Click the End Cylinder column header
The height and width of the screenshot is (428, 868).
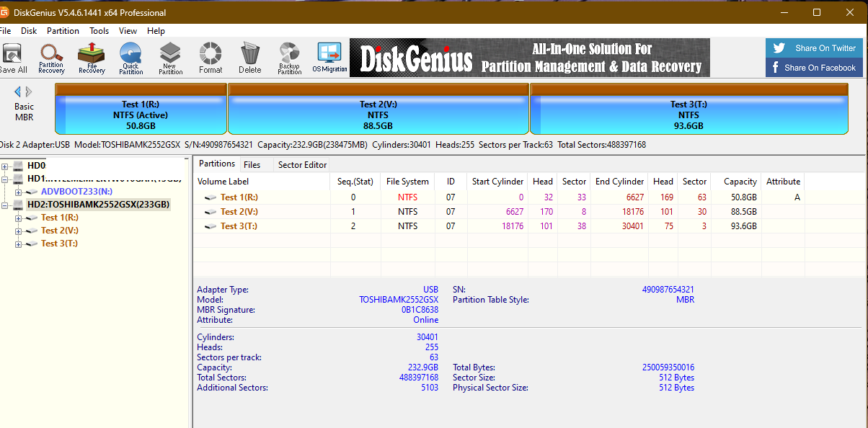pyautogui.click(x=619, y=182)
